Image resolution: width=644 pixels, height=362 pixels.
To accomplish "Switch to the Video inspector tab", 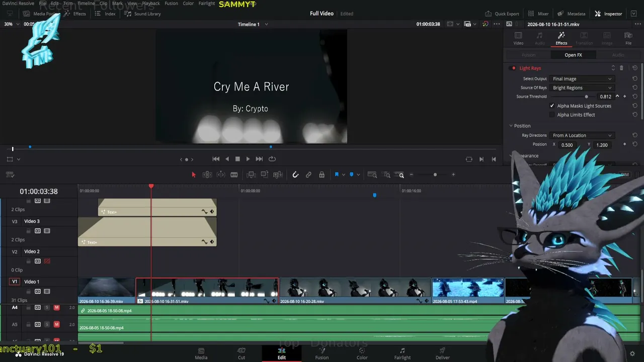I will [x=518, y=38].
